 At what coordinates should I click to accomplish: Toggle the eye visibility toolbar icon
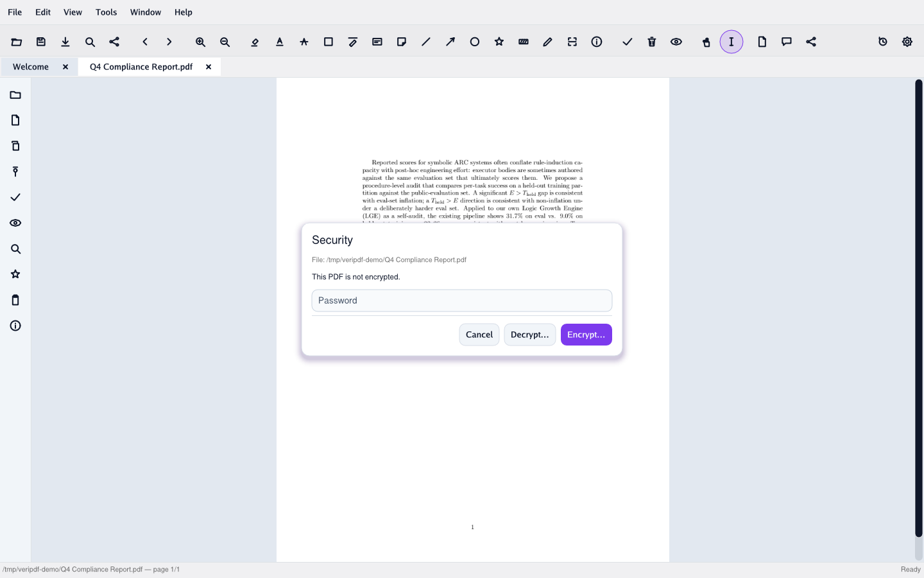click(676, 42)
